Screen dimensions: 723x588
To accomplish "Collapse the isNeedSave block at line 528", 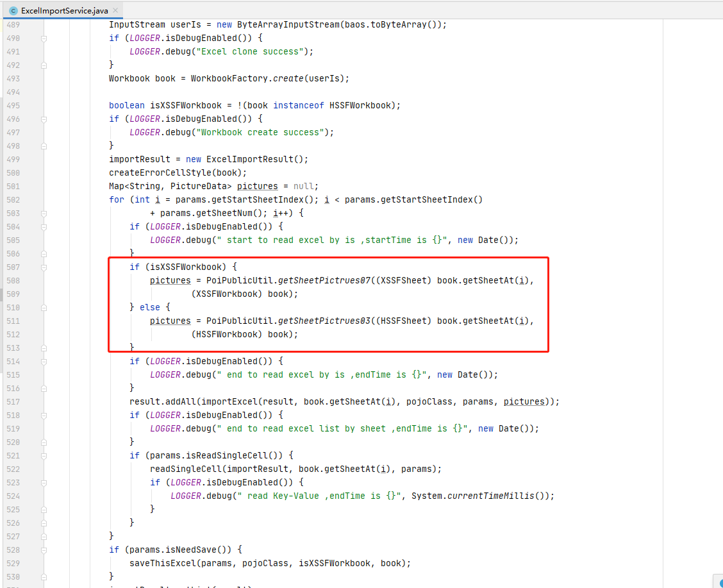I will [44, 550].
